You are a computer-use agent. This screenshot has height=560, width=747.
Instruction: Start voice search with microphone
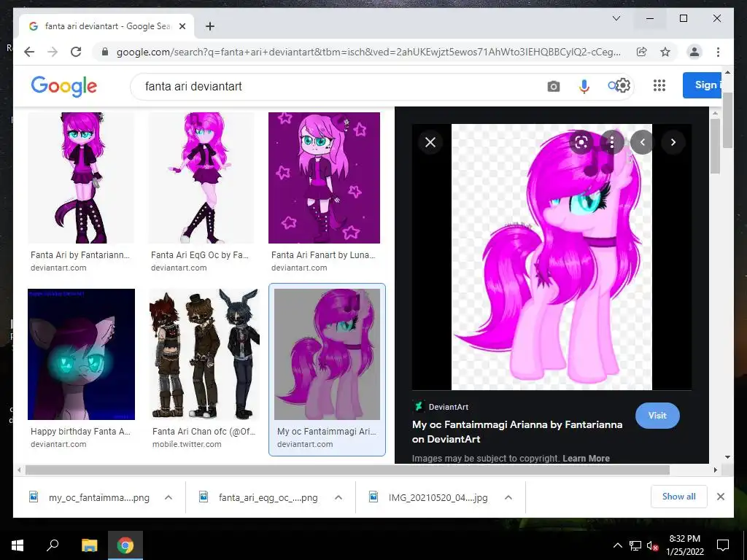tap(584, 86)
